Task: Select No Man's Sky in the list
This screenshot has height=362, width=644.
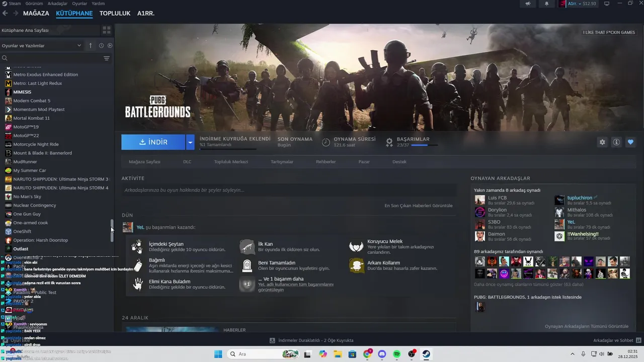Action: point(27,197)
